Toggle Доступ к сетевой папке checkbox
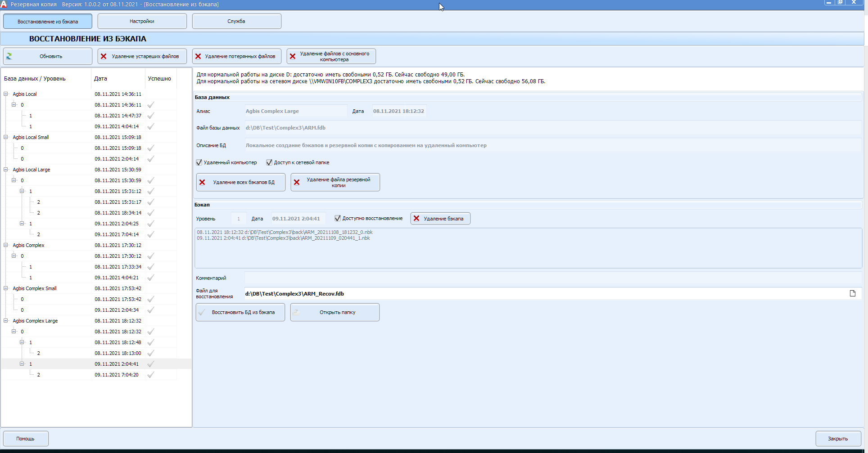868x453 pixels. [x=269, y=162]
